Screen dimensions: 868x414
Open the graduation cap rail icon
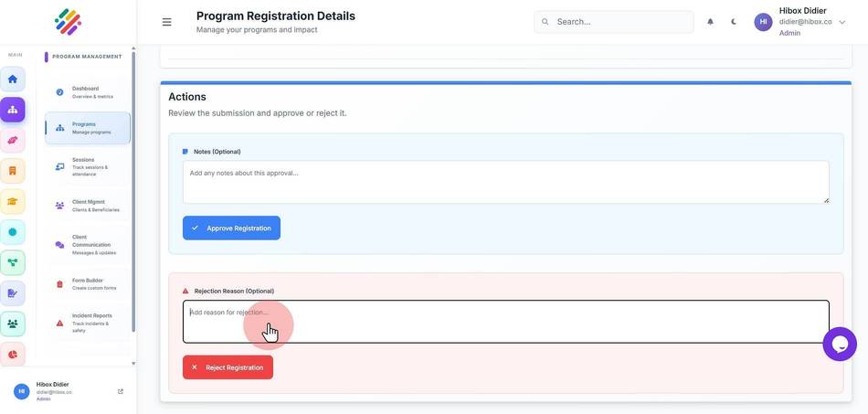tap(13, 202)
